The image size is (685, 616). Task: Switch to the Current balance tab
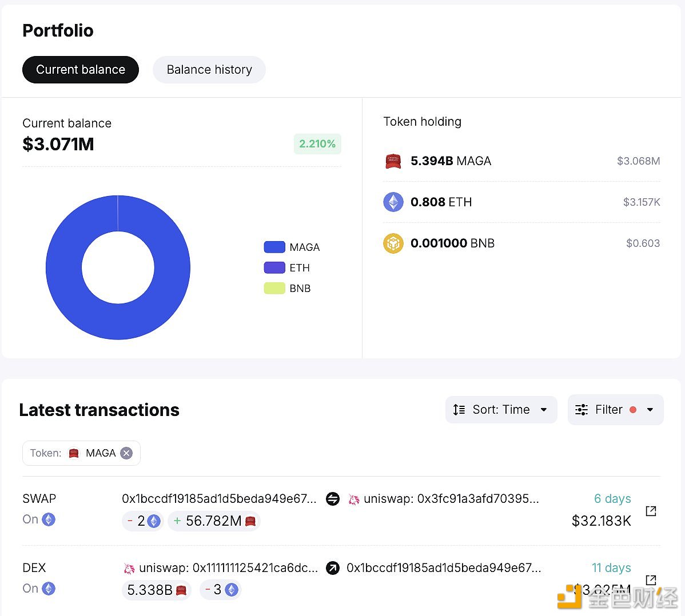click(x=81, y=69)
